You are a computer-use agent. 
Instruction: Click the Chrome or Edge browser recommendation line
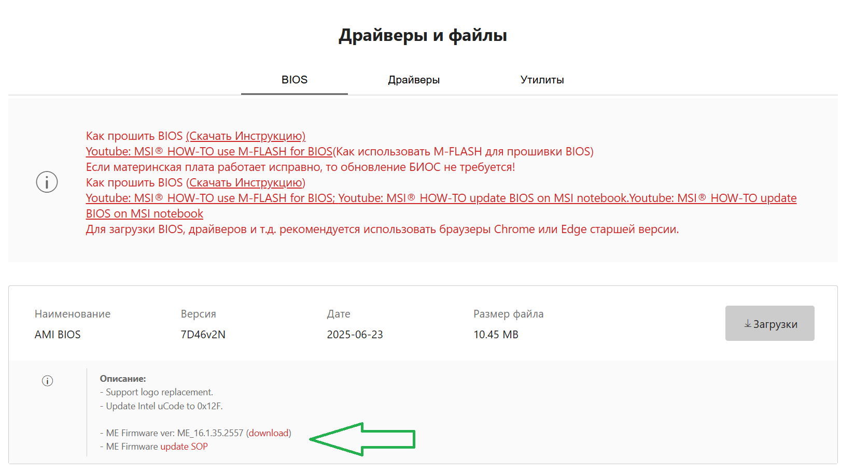pyautogui.click(x=382, y=229)
